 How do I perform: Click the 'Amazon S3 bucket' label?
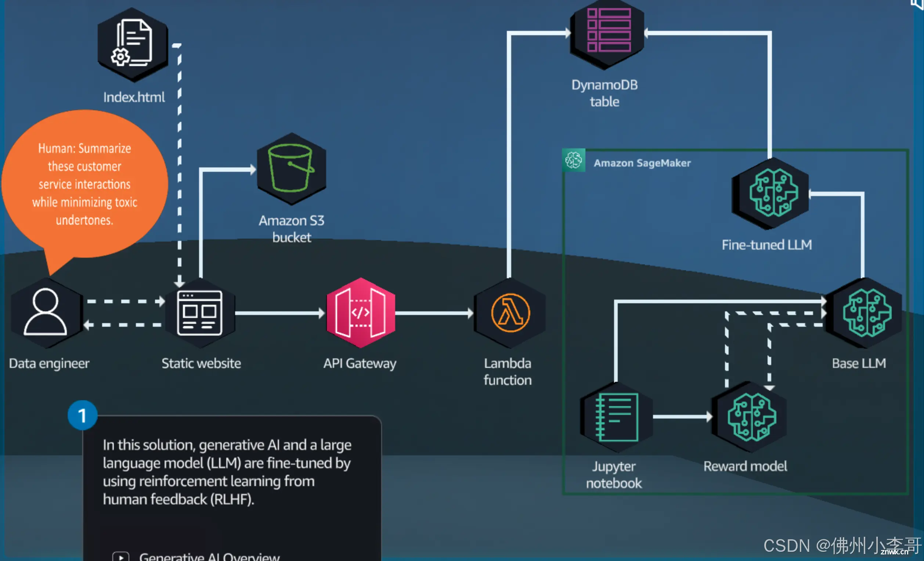pyautogui.click(x=291, y=229)
